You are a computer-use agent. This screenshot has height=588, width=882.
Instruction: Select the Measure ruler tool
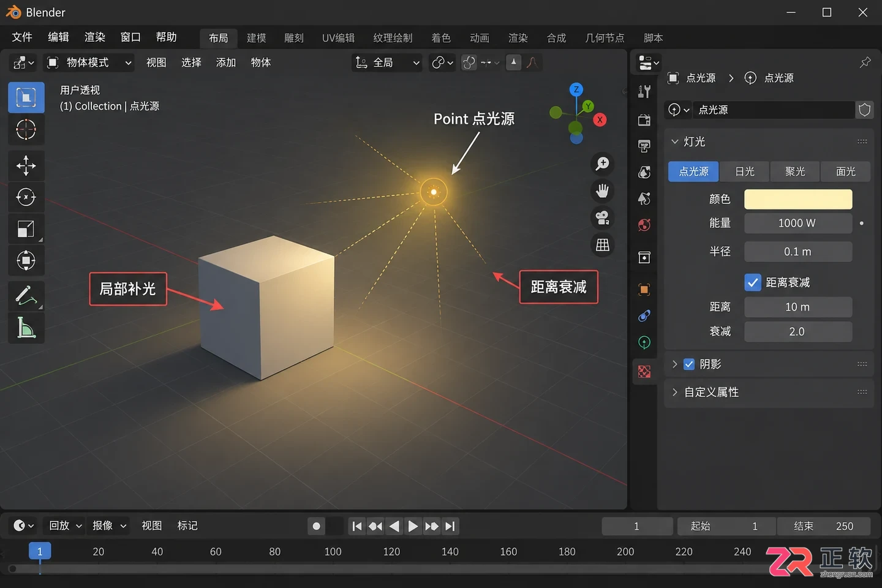(26, 328)
